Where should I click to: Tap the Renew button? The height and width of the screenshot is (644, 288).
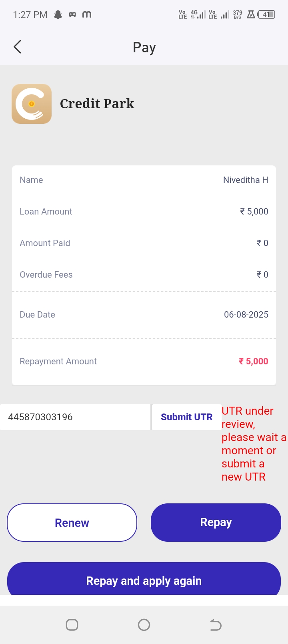tap(72, 523)
